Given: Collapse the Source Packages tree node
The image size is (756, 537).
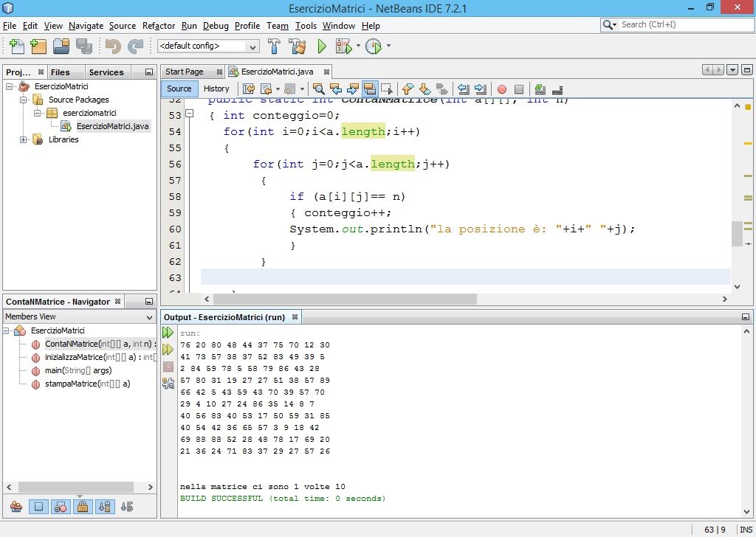Looking at the screenshot, I should [24, 100].
